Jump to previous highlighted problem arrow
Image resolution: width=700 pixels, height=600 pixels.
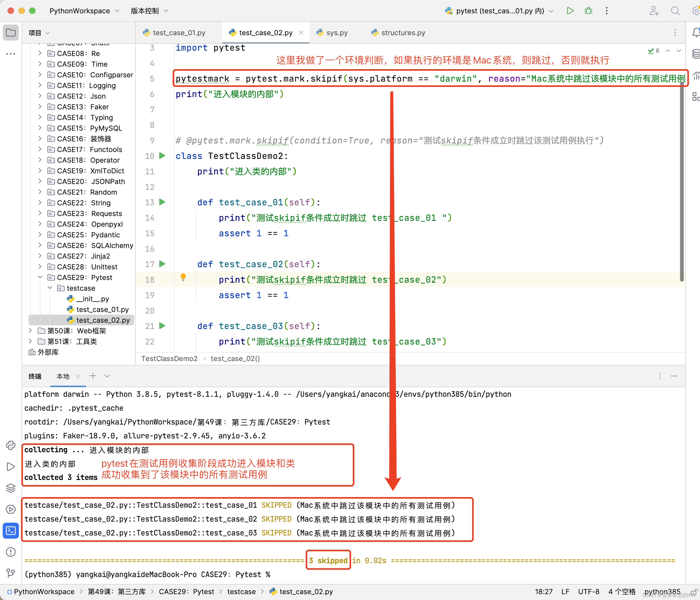tap(667, 51)
